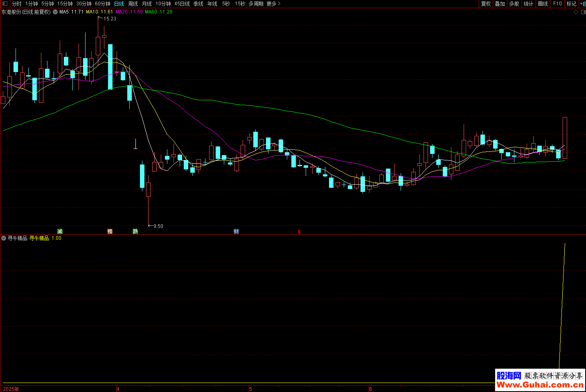This screenshot has height=392, width=586.
Task: Click the 统计 statistics button
Action: [529, 4]
